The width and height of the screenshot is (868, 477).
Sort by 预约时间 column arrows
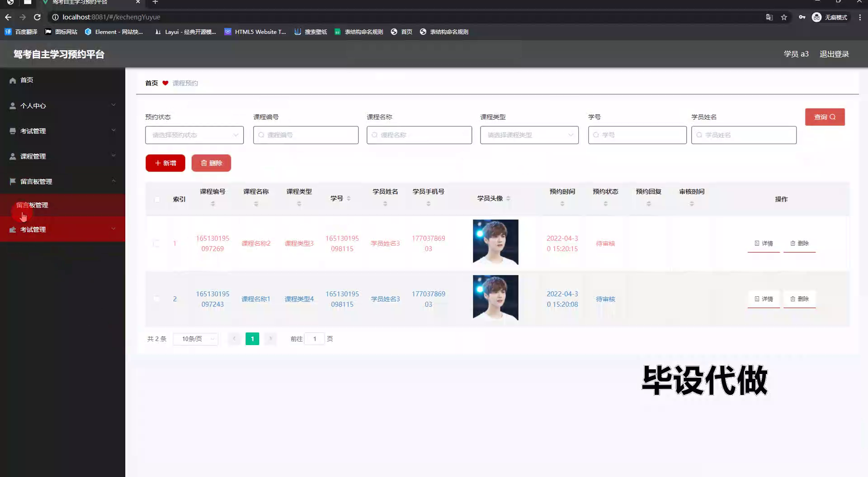click(x=562, y=204)
